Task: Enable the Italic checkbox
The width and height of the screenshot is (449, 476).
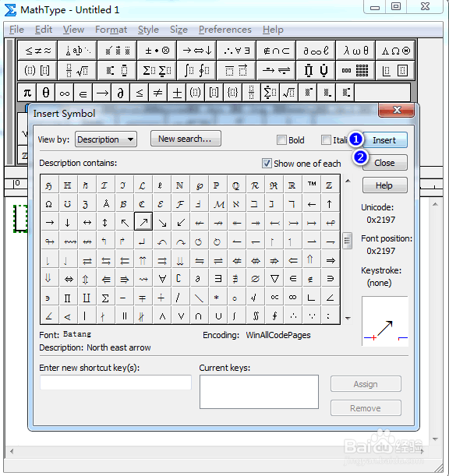Action: pos(326,140)
